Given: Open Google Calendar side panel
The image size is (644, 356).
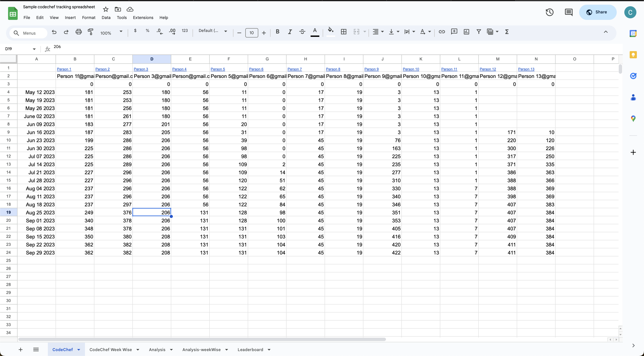Looking at the screenshot, I should tap(633, 34).
